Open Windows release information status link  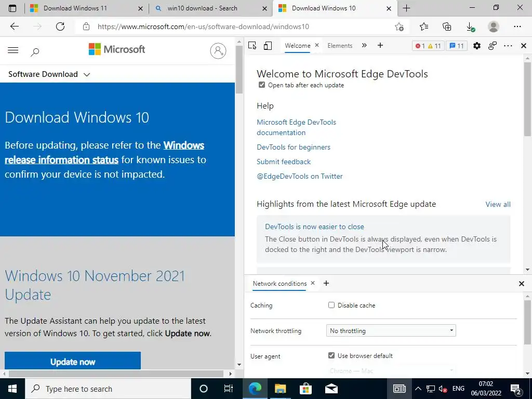pos(104,152)
